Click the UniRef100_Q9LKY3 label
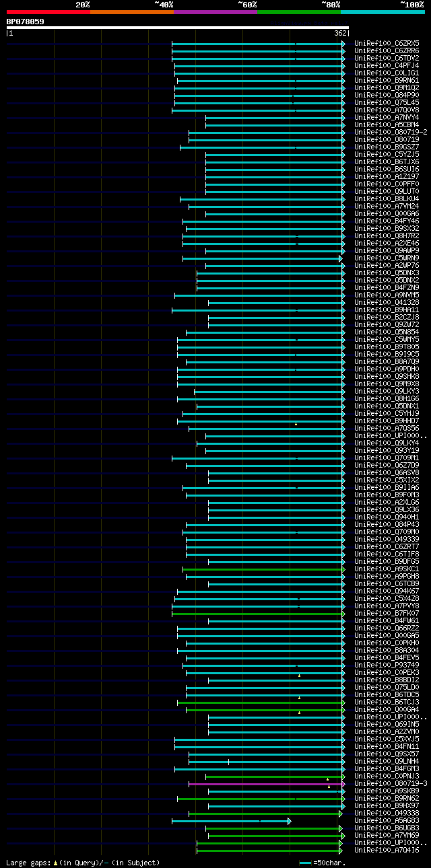The width and height of the screenshot is (431, 868). (387, 391)
